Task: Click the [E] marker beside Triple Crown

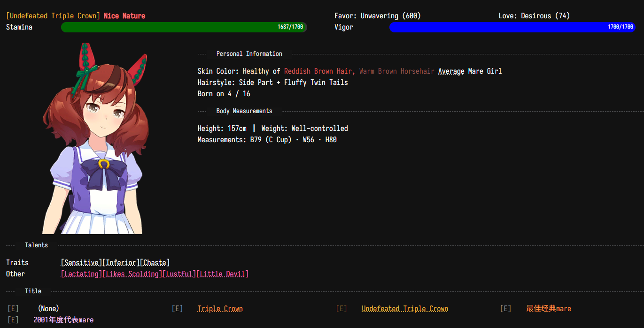Action: 177,309
